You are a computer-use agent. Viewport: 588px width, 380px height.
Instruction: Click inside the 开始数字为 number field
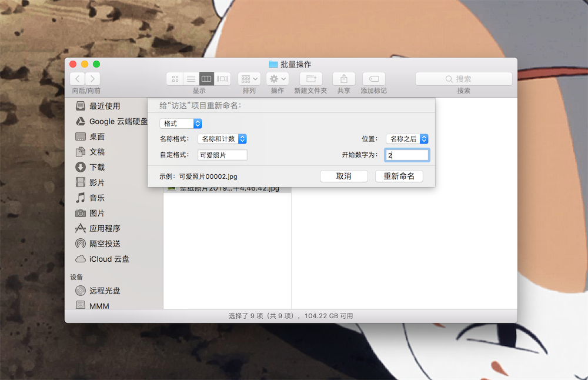pyautogui.click(x=407, y=155)
